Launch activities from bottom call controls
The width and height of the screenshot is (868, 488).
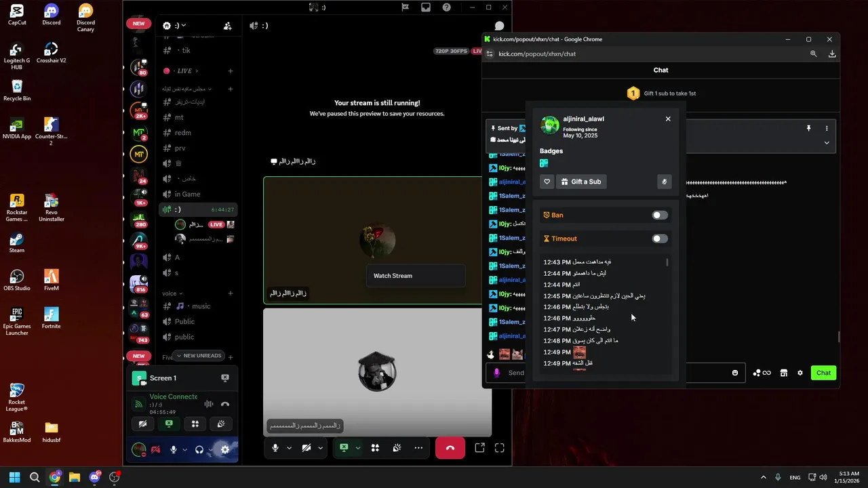coord(375,448)
